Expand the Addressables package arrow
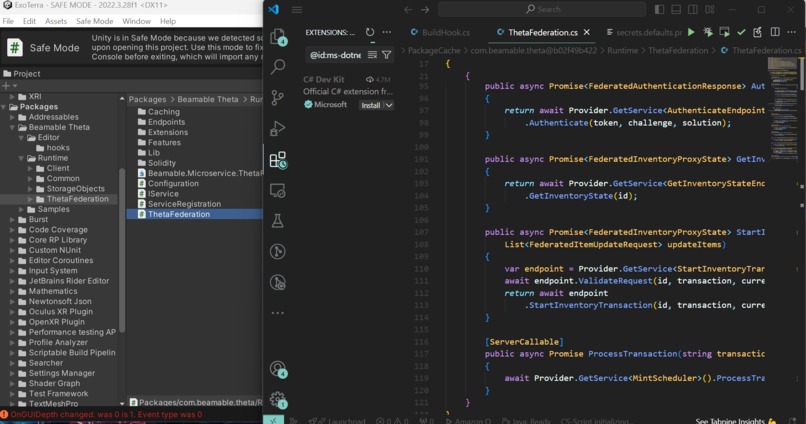 (x=13, y=117)
